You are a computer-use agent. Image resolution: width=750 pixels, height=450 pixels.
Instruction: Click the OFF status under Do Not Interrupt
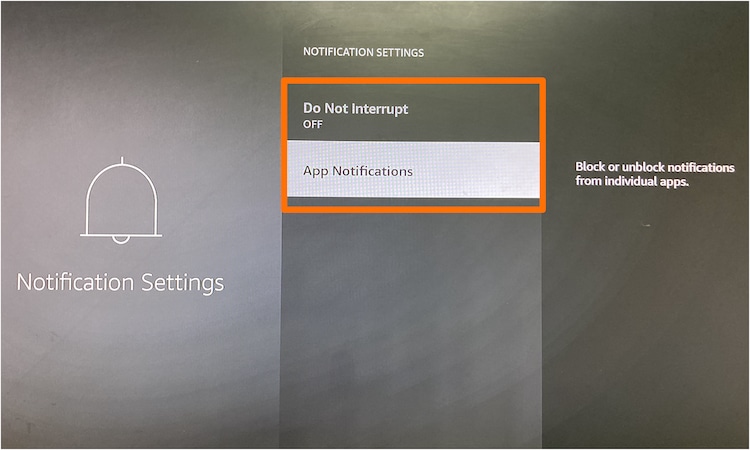(313, 124)
